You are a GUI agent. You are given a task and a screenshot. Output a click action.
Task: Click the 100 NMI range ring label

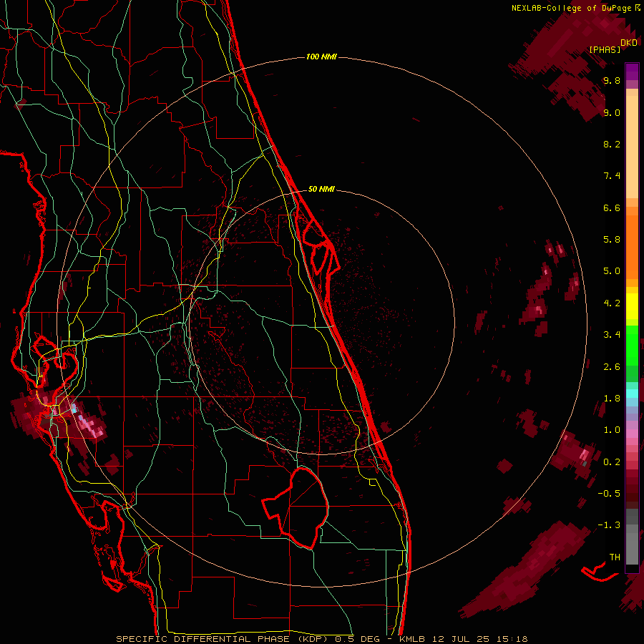click(x=321, y=57)
